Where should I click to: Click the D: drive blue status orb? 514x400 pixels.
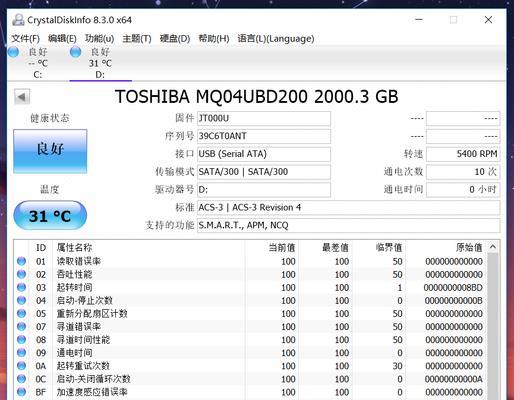76,52
